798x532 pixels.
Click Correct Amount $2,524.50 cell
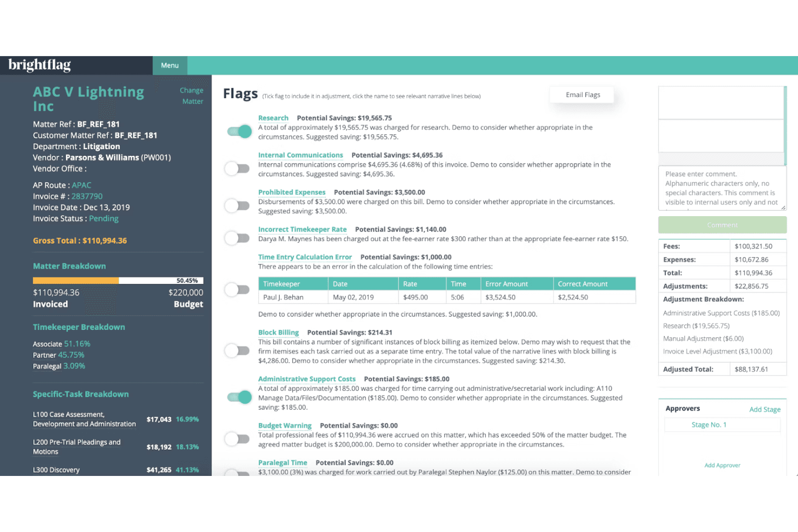tap(595, 298)
